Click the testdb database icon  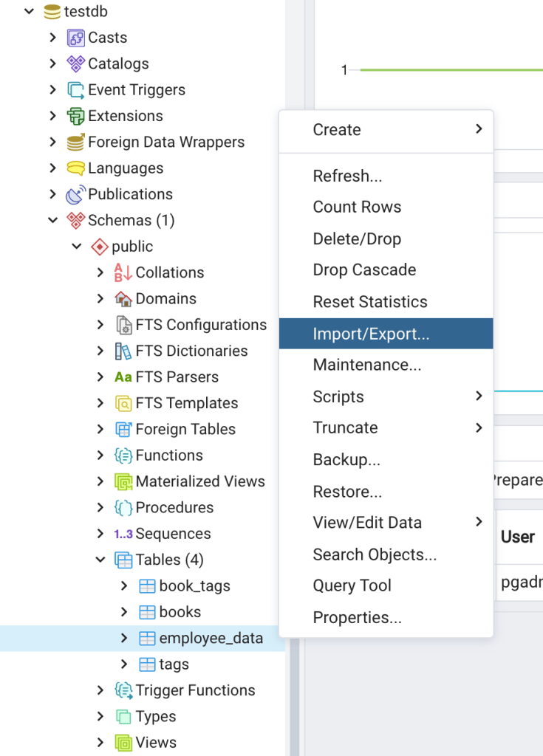(x=52, y=12)
